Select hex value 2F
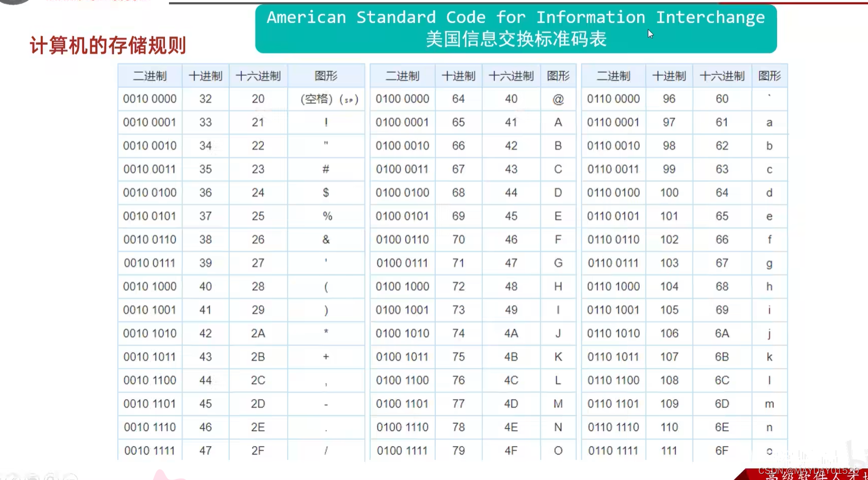Screen dimensions: 868x480 click(x=258, y=451)
